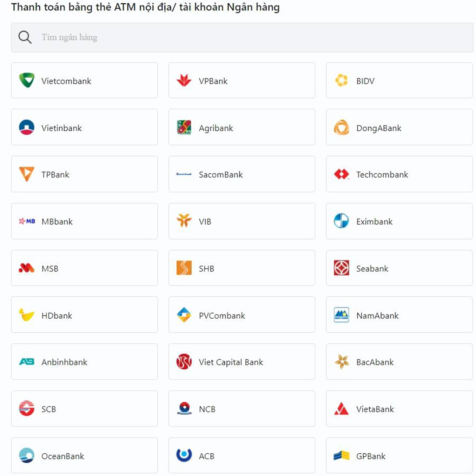The image size is (476, 476).
Task: Click the BIDV yellow flower logo
Action: (x=341, y=80)
